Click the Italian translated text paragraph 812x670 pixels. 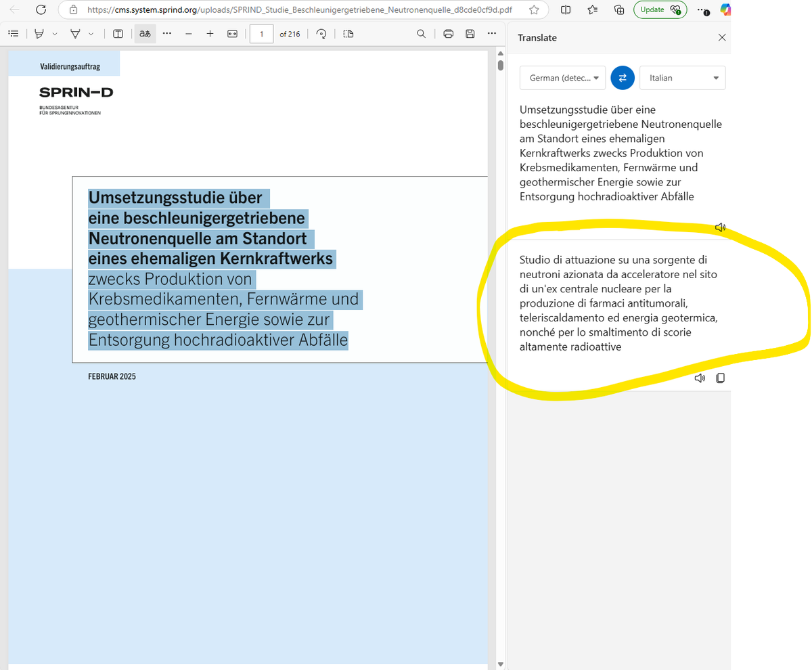(619, 303)
